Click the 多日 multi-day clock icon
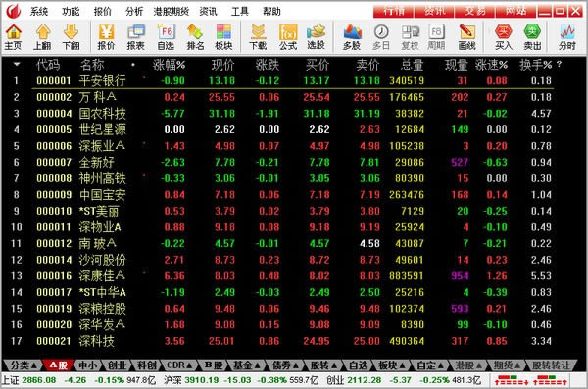Viewport: 588px width, 389px height. 381,37
